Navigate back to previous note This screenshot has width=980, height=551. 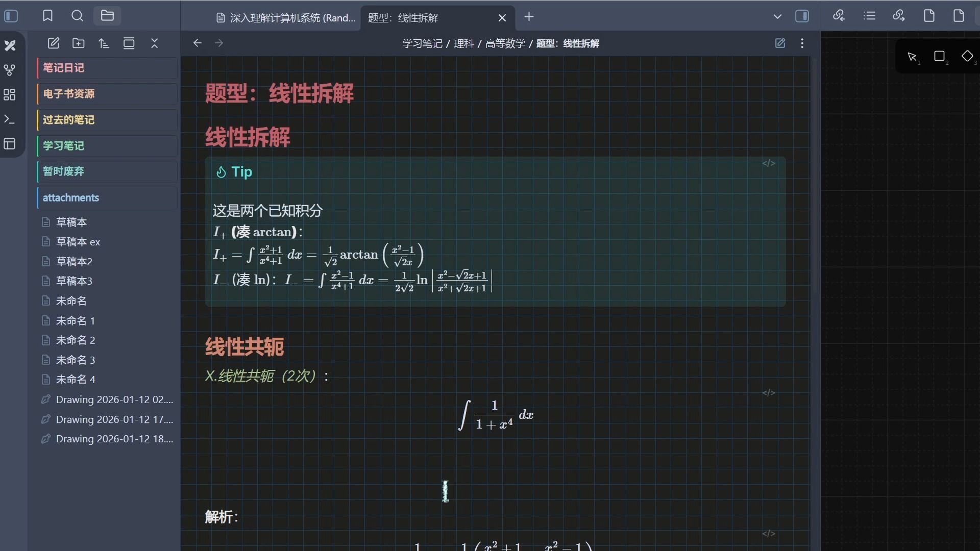point(198,43)
